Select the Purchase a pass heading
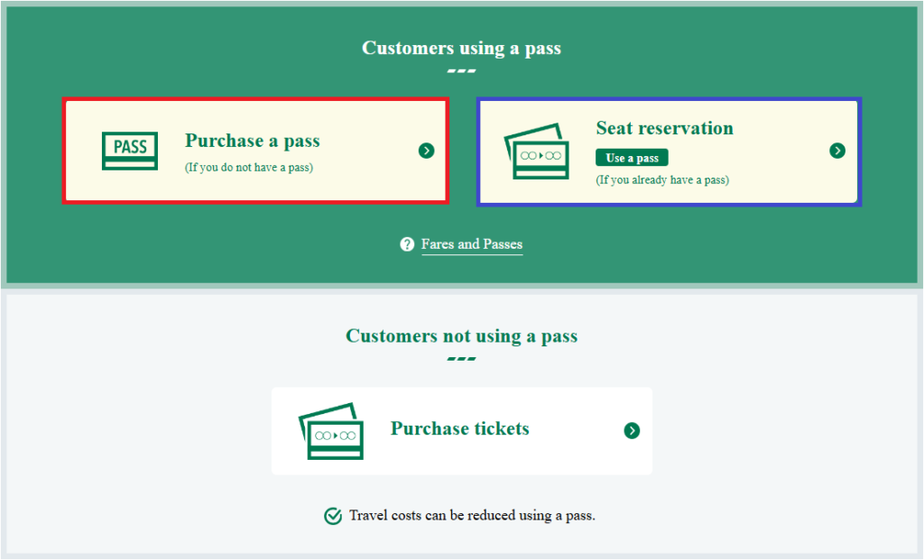924x560 pixels. [253, 142]
